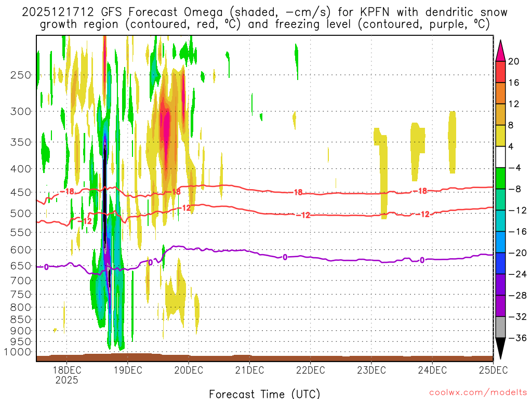Select the 800 pressure level axis label
This screenshot has width=532, height=399.
20,308
